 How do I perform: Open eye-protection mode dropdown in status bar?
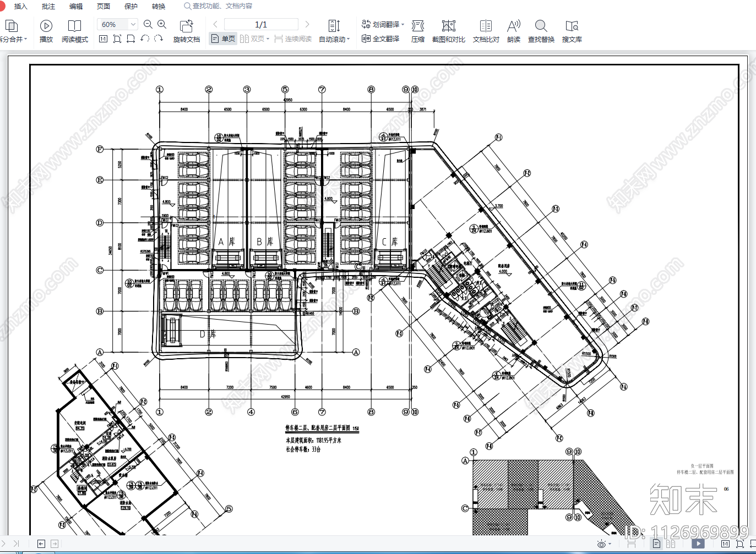point(604,544)
